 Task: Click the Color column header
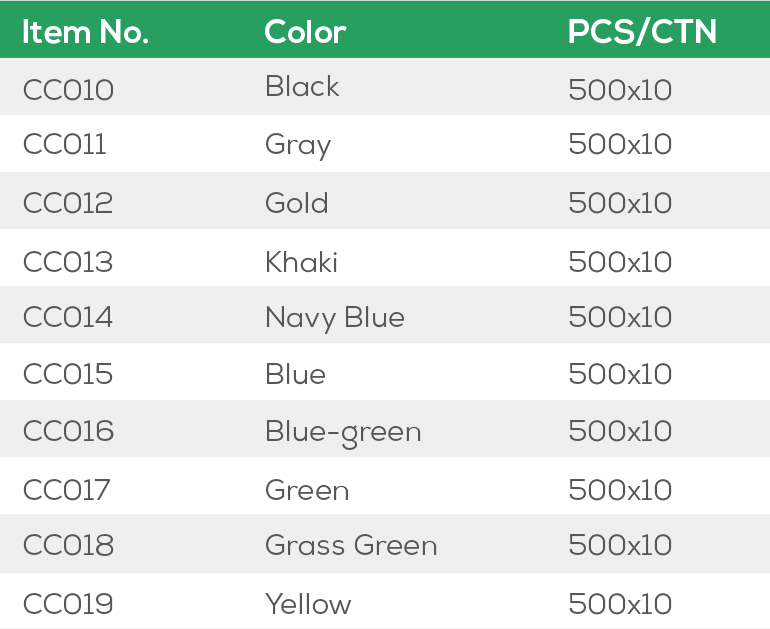(305, 32)
